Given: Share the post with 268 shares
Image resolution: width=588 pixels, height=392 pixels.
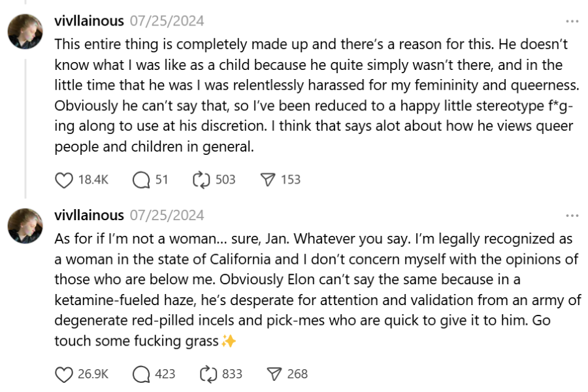Looking at the screenshot, I should coord(274,374).
